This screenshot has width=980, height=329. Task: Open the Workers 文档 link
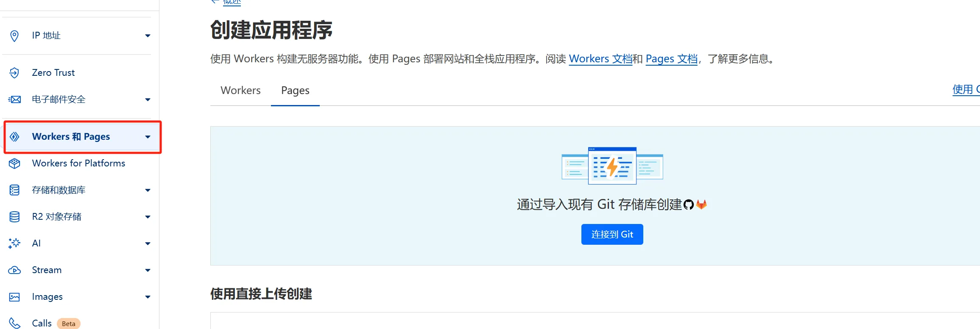click(600, 59)
